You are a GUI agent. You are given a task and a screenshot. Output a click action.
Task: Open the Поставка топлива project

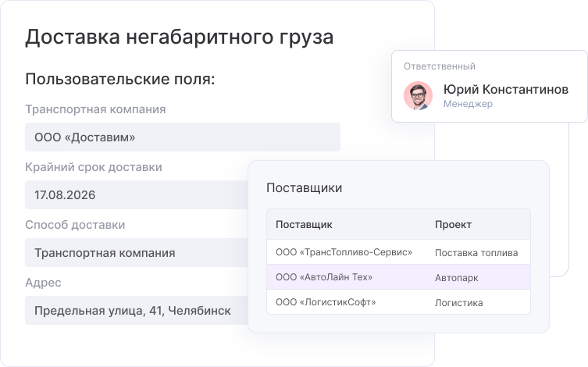pos(476,252)
